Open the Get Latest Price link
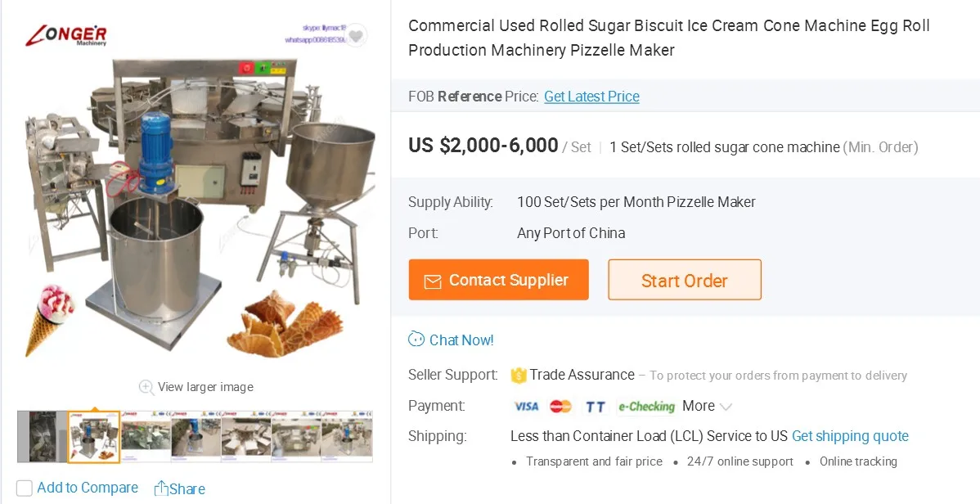The image size is (980, 504). [x=591, y=97]
